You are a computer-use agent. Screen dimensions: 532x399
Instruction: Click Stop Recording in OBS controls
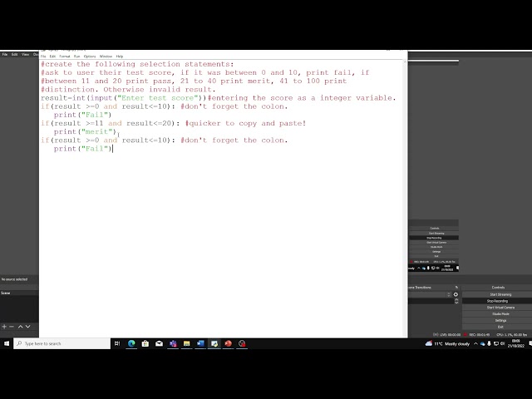pos(497,301)
